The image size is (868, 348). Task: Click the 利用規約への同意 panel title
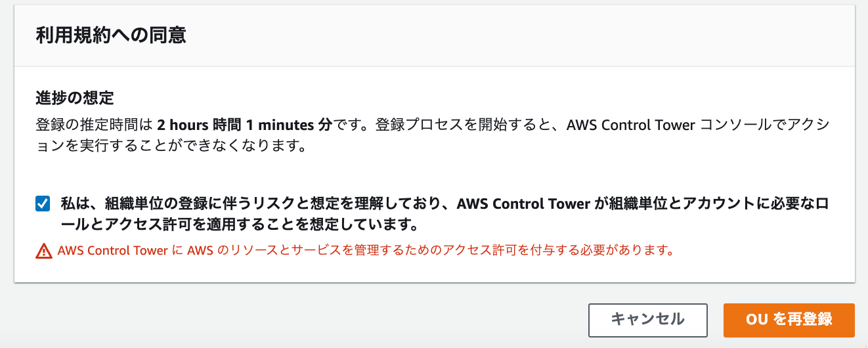110,36
